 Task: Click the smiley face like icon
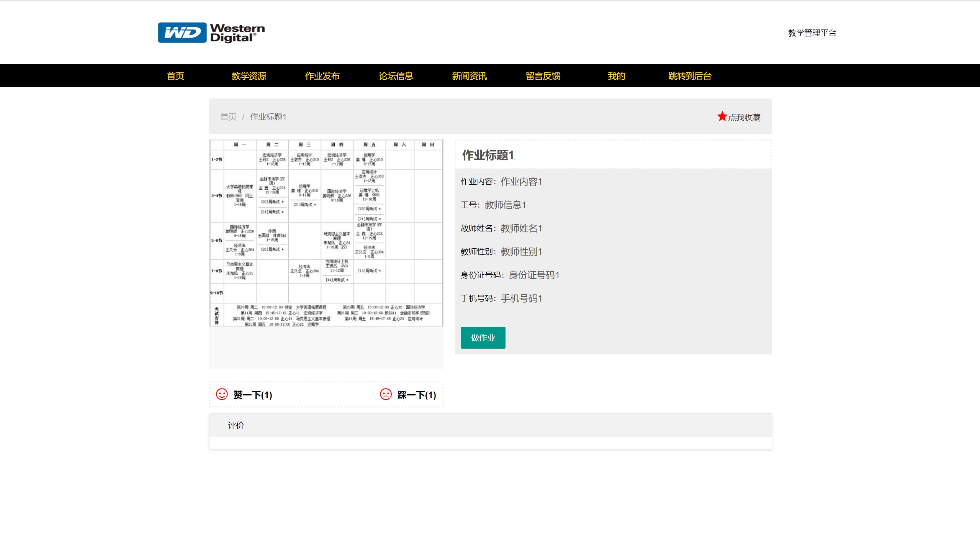222,394
